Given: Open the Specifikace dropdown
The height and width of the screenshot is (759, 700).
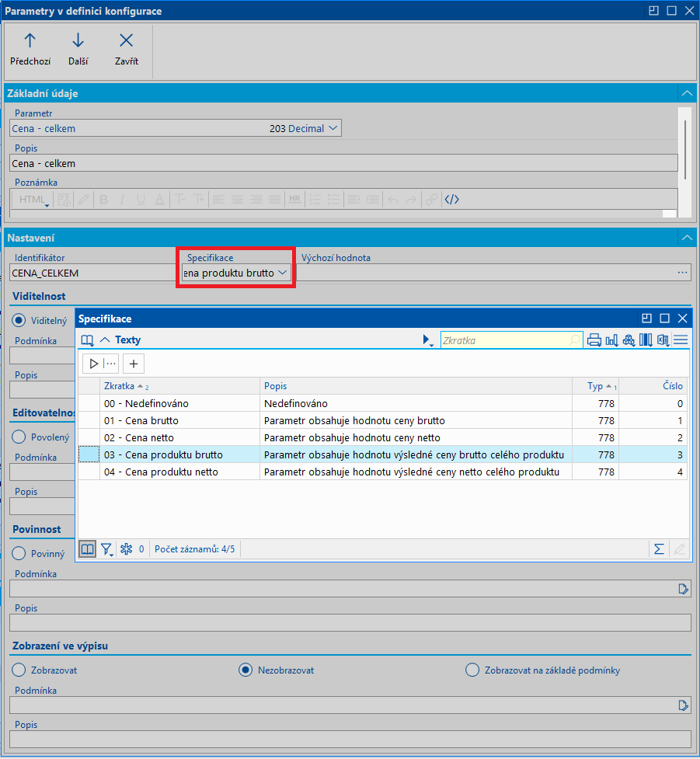Looking at the screenshot, I should 283,273.
